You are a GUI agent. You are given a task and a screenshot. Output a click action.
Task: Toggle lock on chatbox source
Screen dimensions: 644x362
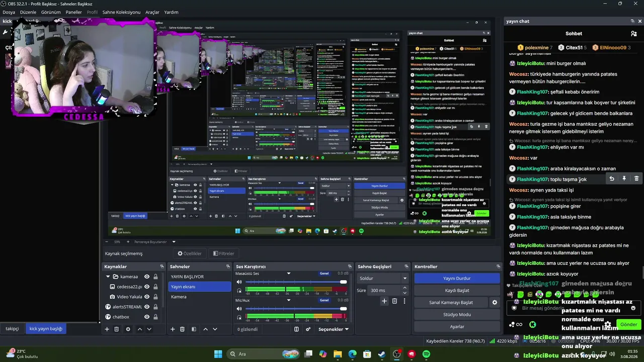155,317
